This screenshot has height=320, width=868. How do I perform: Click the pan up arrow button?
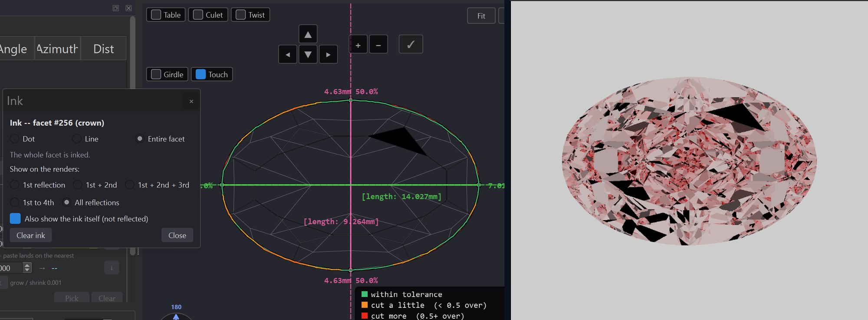(x=308, y=34)
